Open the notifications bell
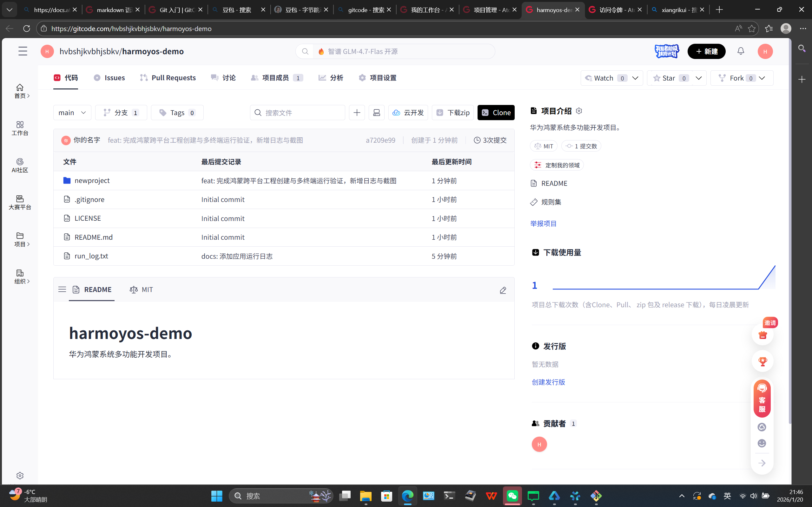This screenshot has height=507, width=812. (x=741, y=51)
